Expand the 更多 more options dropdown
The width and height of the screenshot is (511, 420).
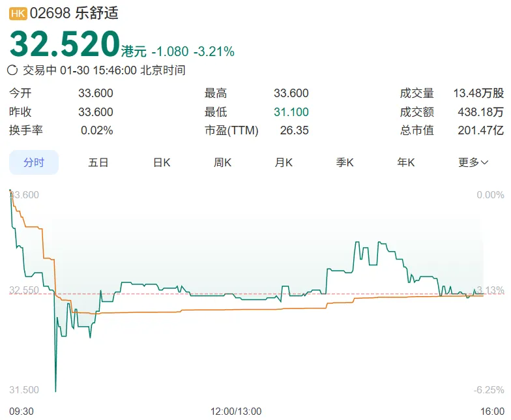click(473, 162)
